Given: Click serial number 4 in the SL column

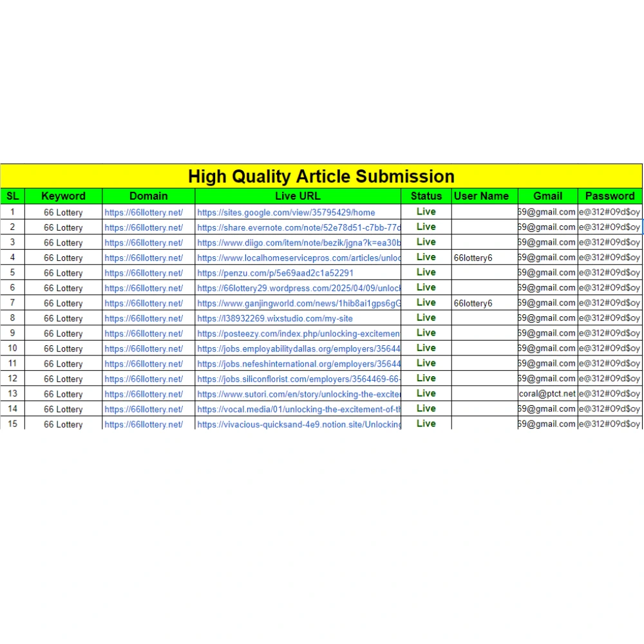Looking at the screenshot, I should [x=13, y=258].
